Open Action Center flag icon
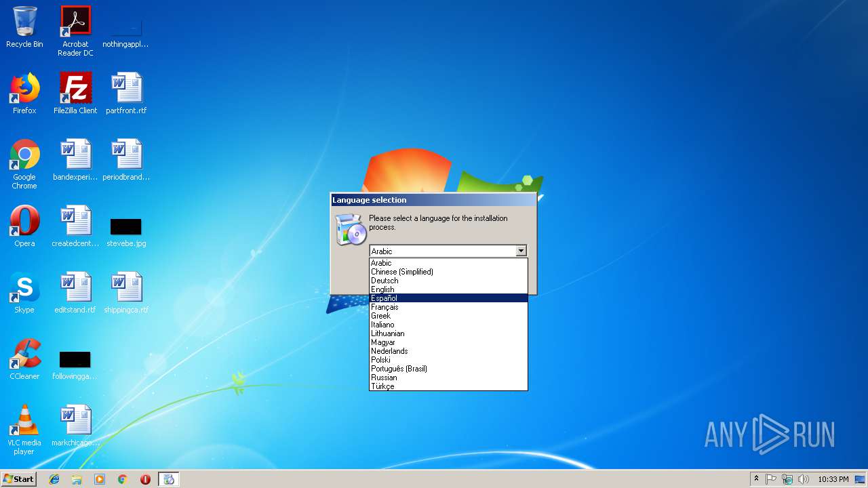 (x=771, y=479)
